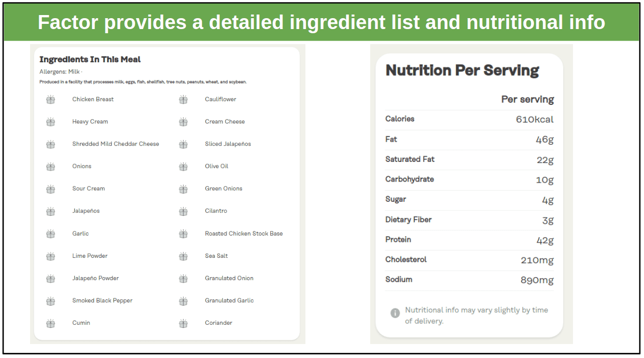Click the box icon beside Olive Oil
The image size is (644, 358).
183,167
